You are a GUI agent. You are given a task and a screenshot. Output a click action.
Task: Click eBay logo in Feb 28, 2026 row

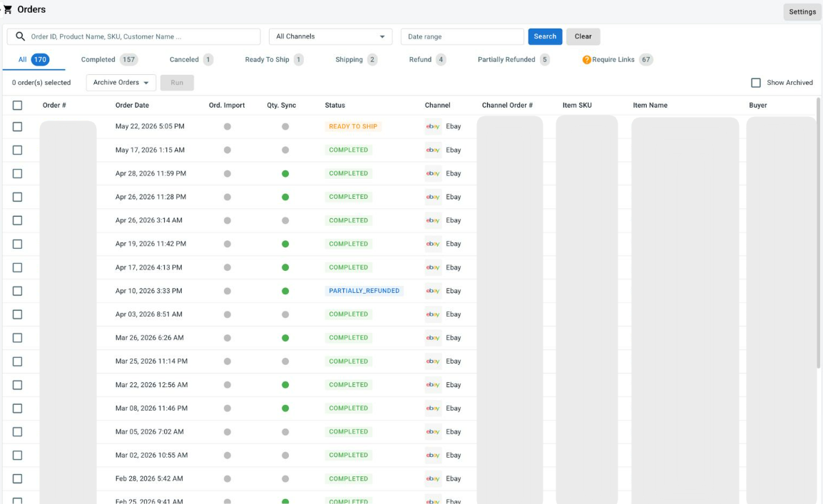(433, 479)
